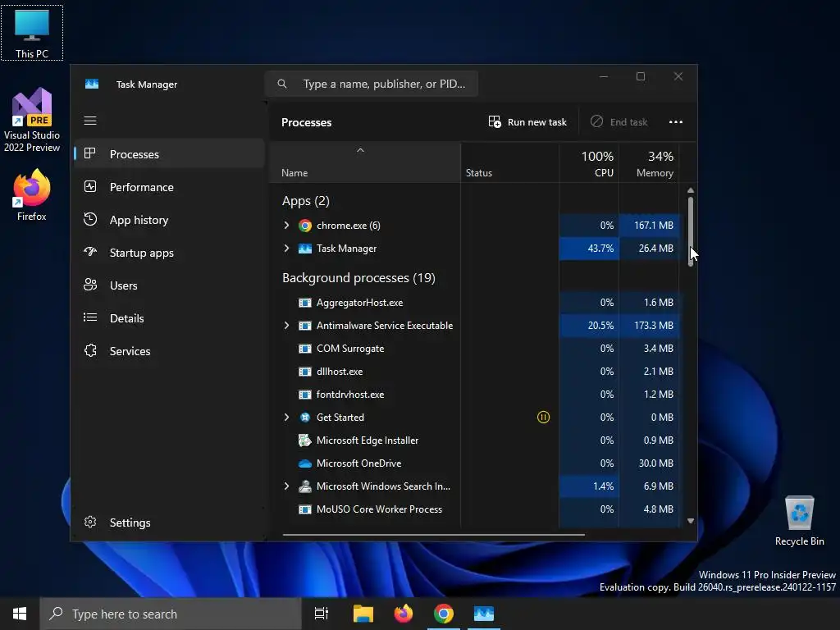Sort by the Memory column header
The image size is (840, 630).
[x=650, y=163]
